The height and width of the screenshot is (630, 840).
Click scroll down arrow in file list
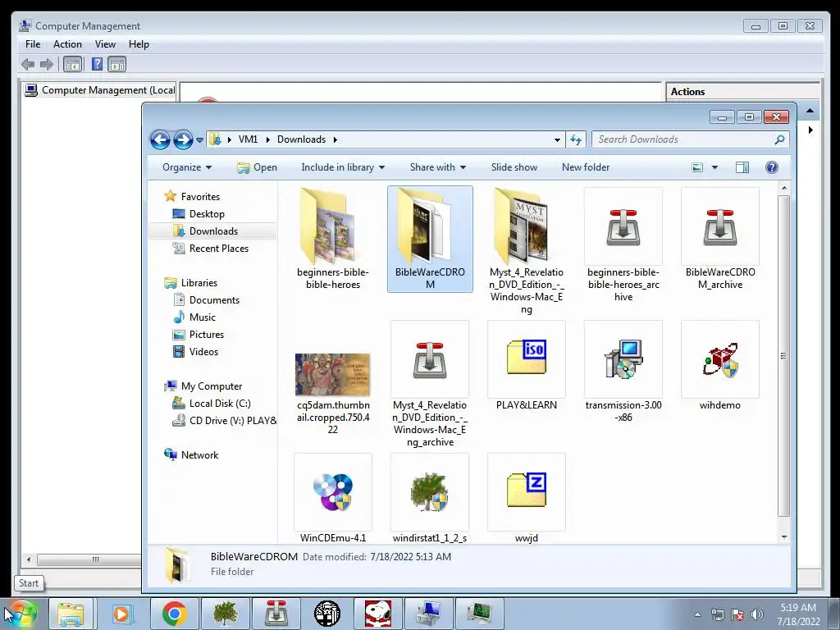[x=783, y=536]
